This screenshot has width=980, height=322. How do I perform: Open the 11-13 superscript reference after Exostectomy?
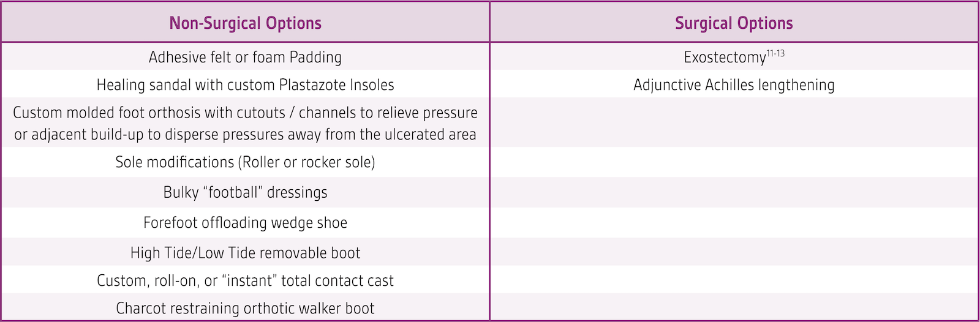coord(775,53)
